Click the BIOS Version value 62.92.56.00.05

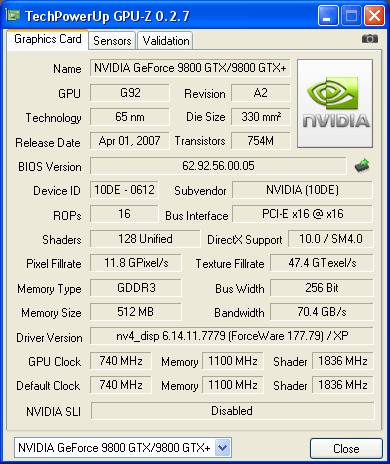(x=218, y=166)
